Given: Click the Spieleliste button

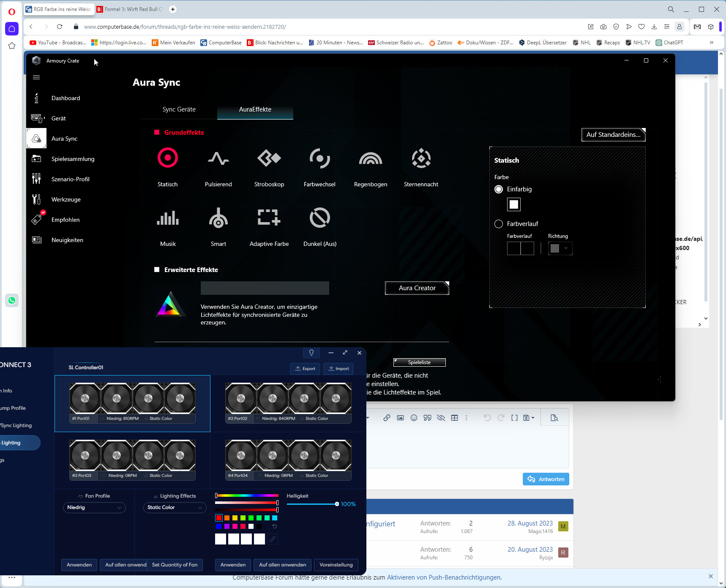Looking at the screenshot, I should click(x=420, y=362).
